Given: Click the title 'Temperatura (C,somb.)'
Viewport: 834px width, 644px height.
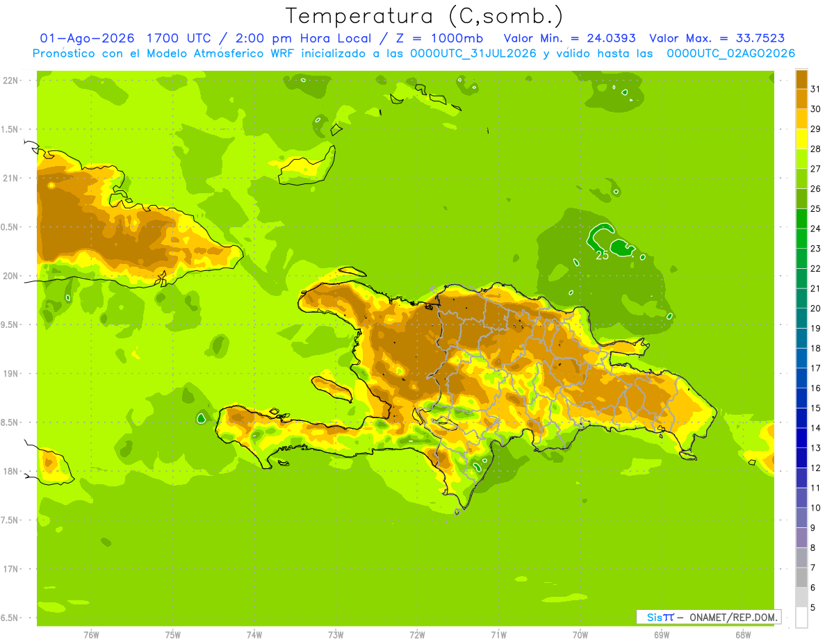Looking at the screenshot, I should [424, 16].
